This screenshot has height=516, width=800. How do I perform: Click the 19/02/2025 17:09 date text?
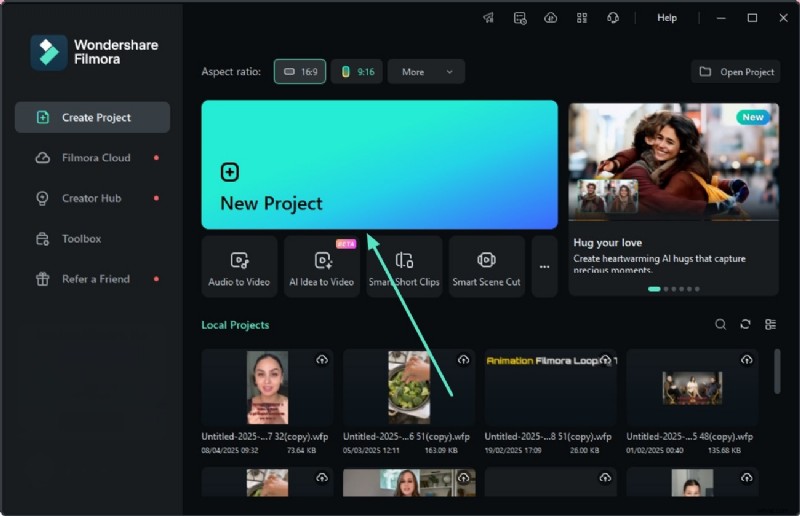coord(513,451)
